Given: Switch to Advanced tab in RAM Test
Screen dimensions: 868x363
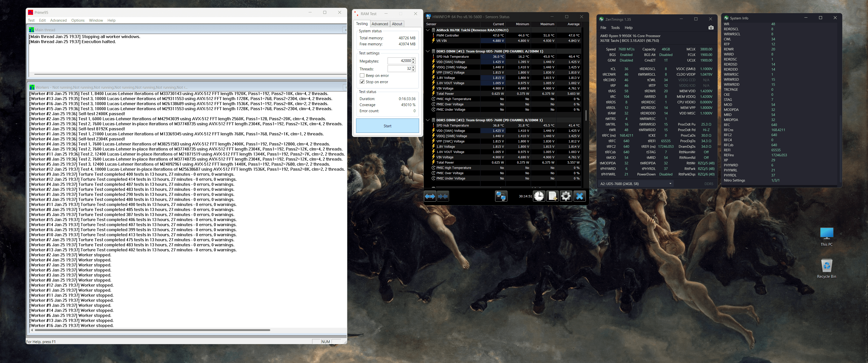Looking at the screenshot, I should (379, 24).
